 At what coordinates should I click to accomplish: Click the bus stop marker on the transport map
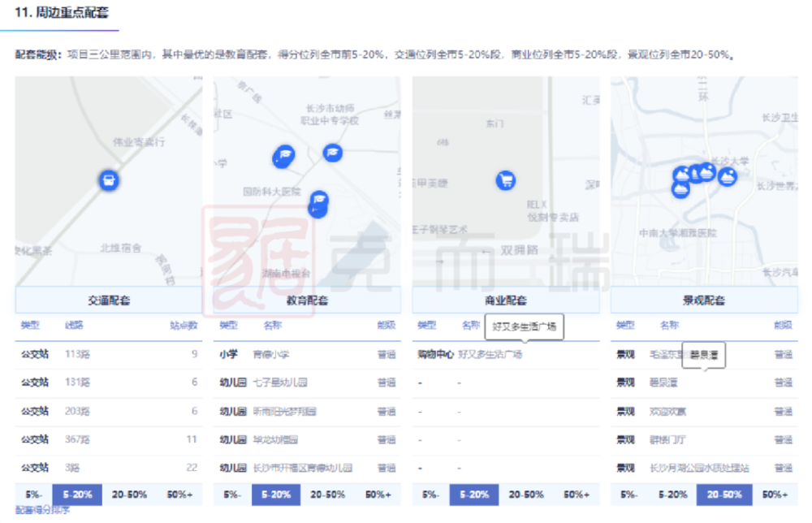coord(109,179)
